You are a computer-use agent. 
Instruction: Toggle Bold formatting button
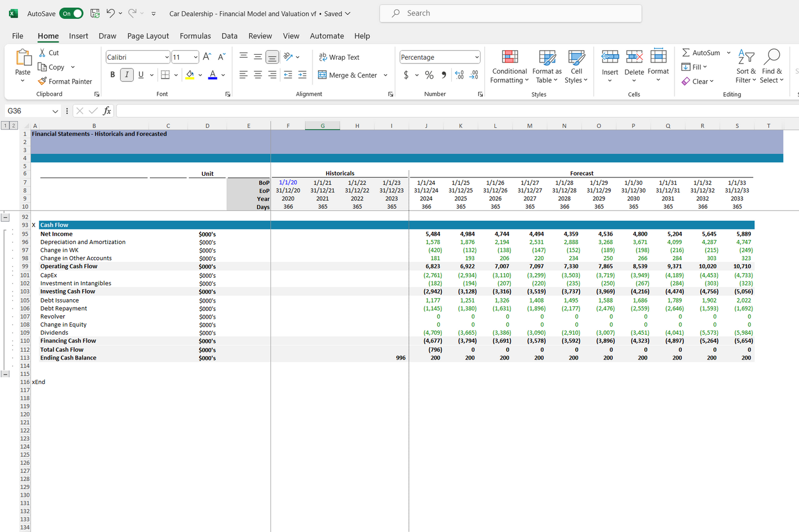[113, 75]
